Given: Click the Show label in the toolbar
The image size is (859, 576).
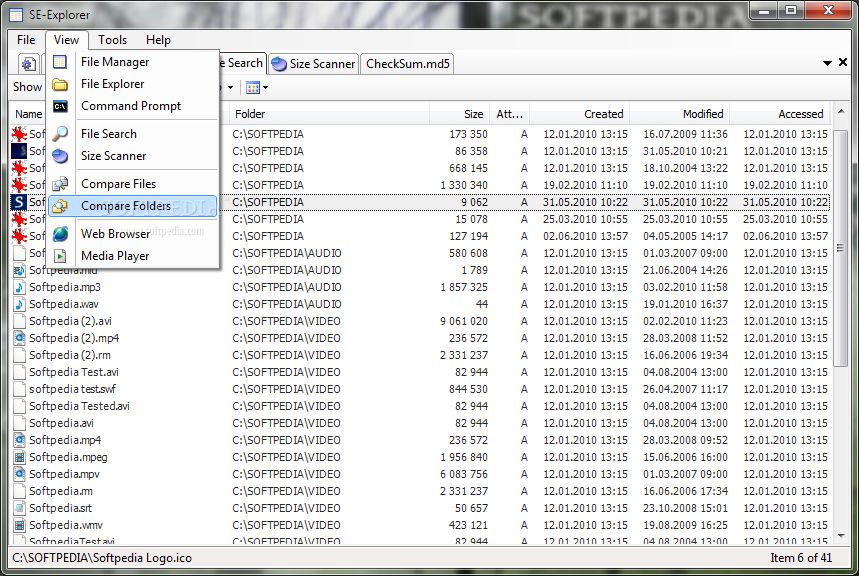Looking at the screenshot, I should coord(27,87).
